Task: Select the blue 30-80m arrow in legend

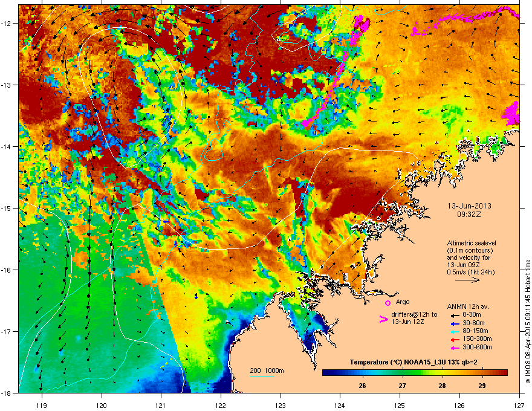Action: tap(455, 323)
